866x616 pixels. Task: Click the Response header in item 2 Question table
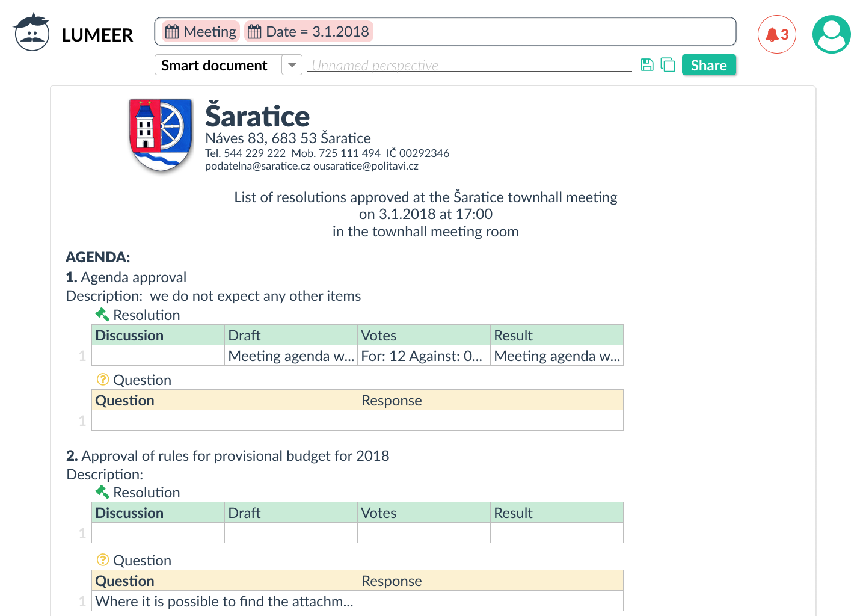coord(491,581)
